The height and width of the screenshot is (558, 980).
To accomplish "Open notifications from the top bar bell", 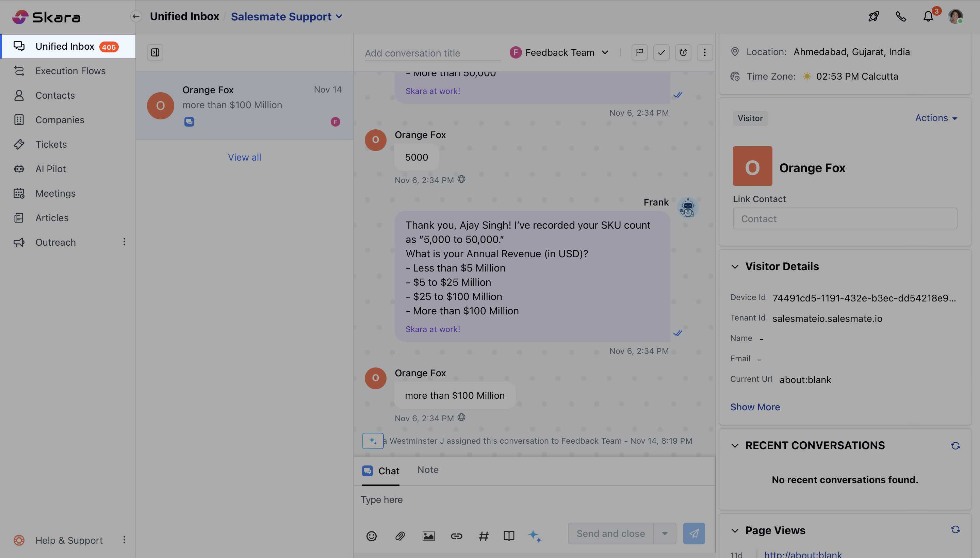I will pos(928,16).
